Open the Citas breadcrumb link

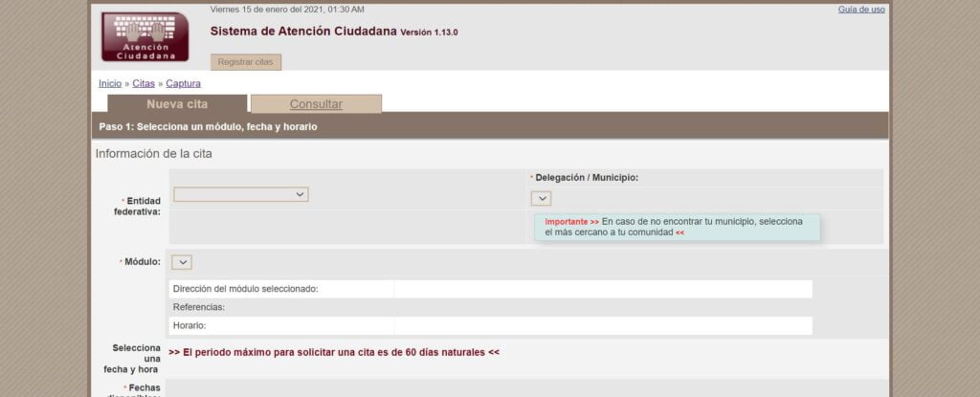click(x=144, y=83)
